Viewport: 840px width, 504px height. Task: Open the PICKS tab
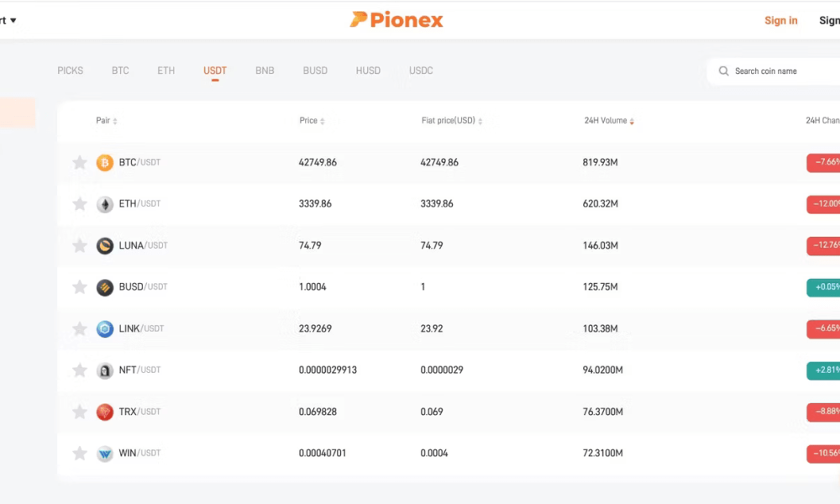(71, 71)
